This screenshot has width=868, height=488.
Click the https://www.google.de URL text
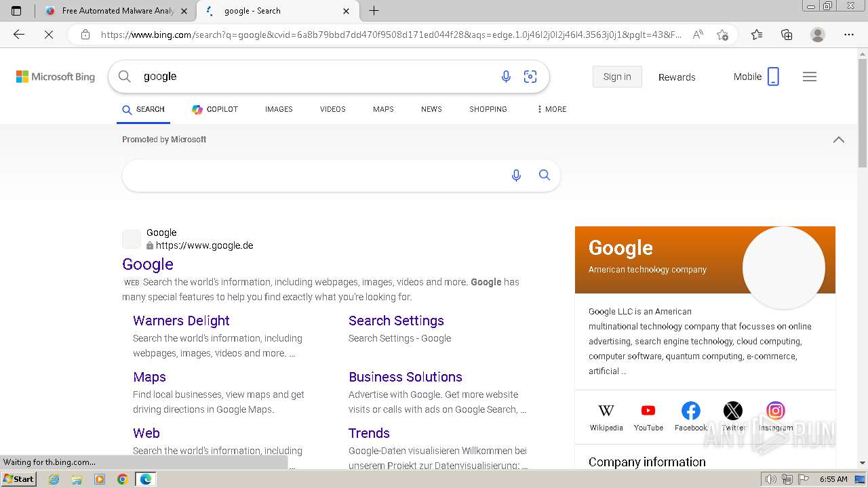[204, 245]
